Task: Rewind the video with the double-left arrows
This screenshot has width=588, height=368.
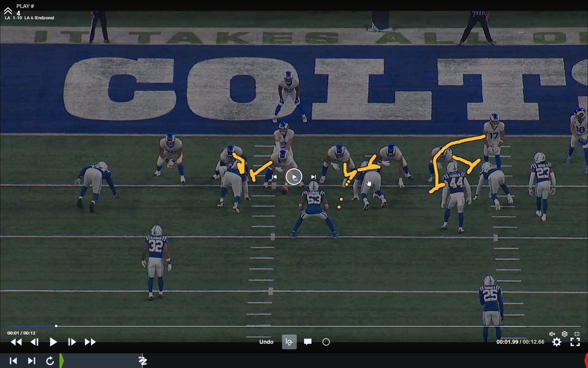Action: click(x=16, y=342)
